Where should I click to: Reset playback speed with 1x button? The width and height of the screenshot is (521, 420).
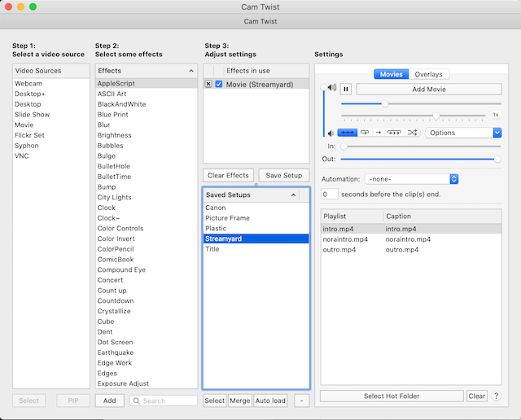point(495,115)
